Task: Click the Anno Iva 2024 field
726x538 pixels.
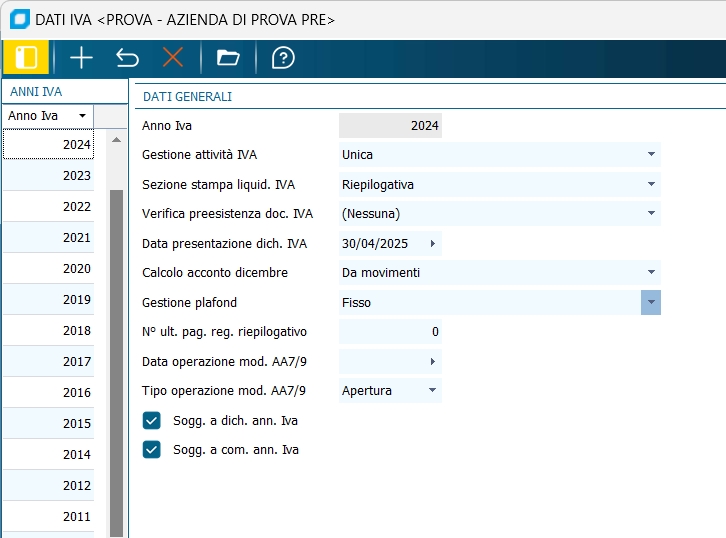Action: click(390, 125)
